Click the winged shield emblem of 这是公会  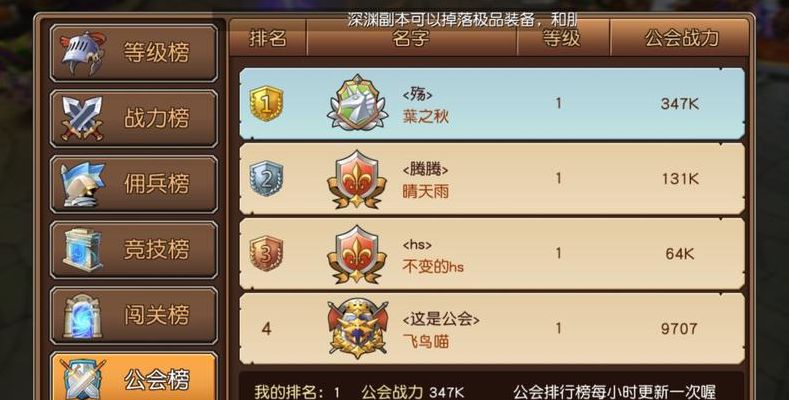coord(358,329)
